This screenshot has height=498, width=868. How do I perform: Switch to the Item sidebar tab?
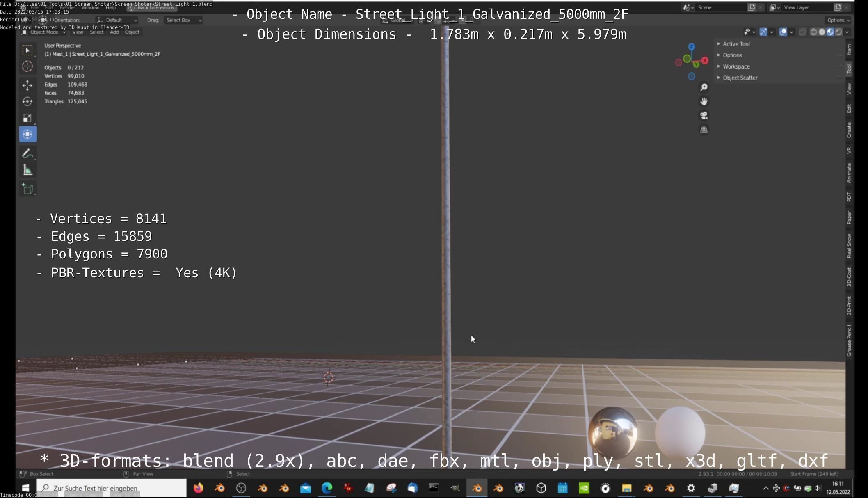[849, 49]
